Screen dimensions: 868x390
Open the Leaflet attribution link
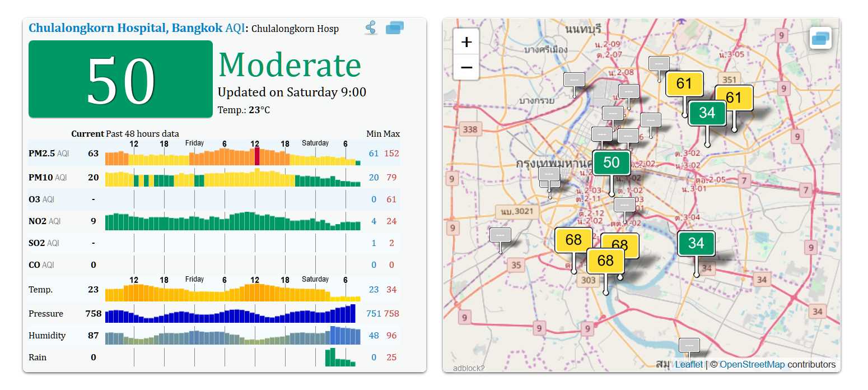(688, 365)
